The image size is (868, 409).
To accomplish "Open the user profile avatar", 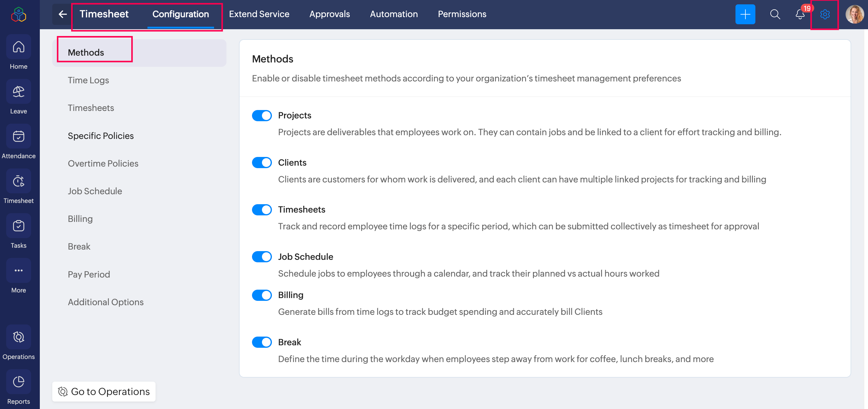I will tap(854, 14).
